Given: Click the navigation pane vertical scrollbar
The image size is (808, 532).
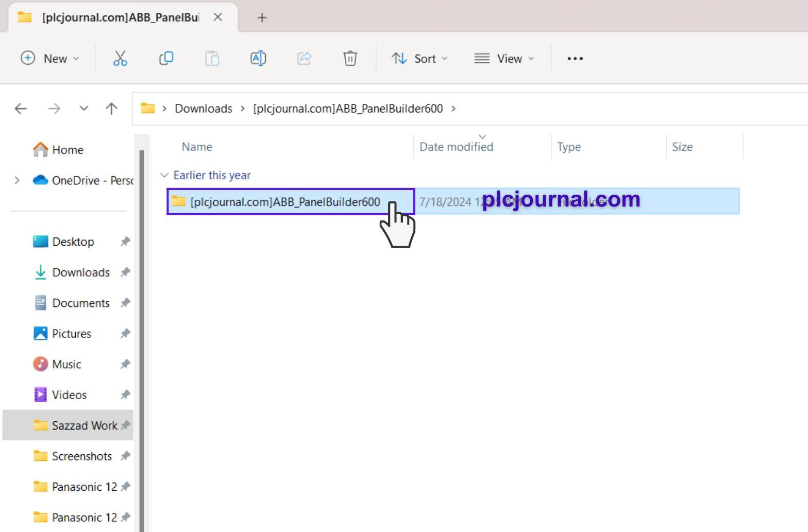Looking at the screenshot, I should [142, 340].
